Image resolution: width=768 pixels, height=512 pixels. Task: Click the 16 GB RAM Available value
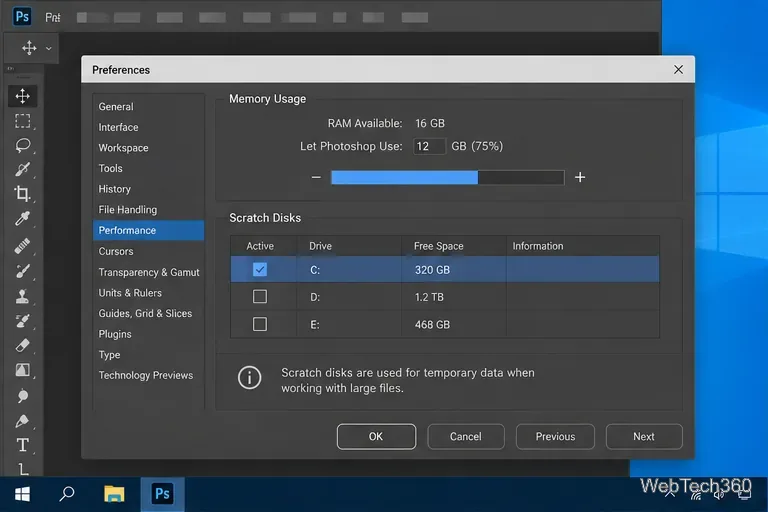430,123
